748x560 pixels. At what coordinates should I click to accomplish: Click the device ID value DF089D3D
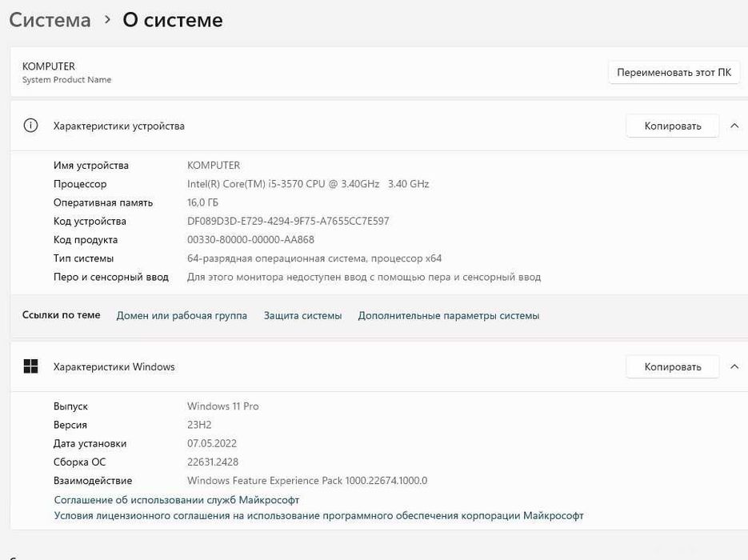(x=288, y=221)
